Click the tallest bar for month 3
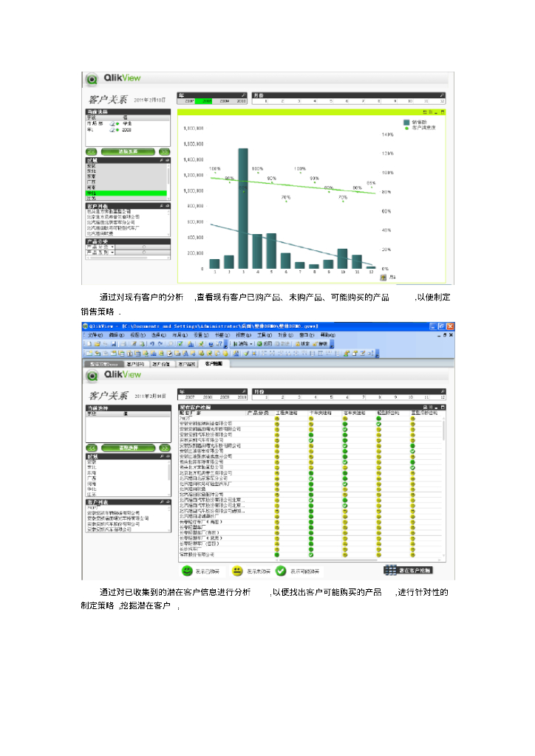535x756 pixels. [x=243, y=208]
